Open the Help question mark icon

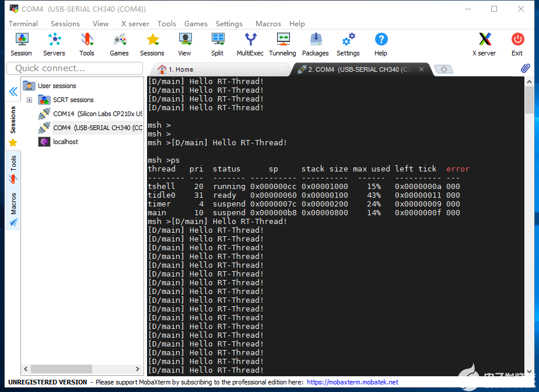coord(380,44)
